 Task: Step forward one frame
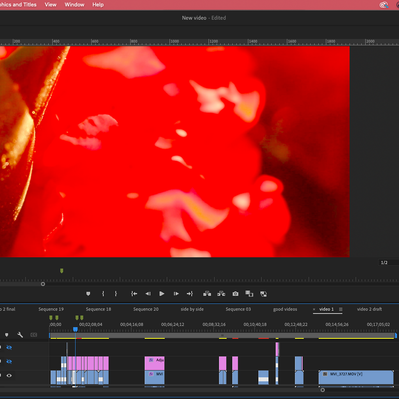(x=176, y=294)
